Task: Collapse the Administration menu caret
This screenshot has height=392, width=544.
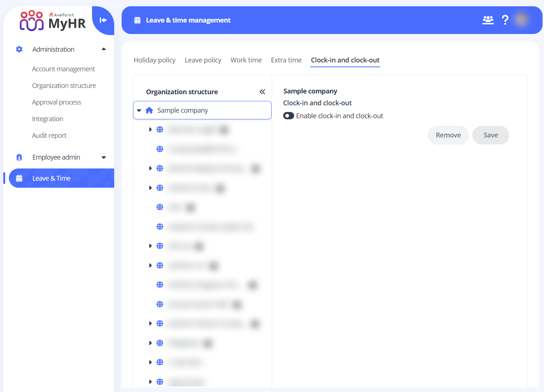Action: pos(104,49)
